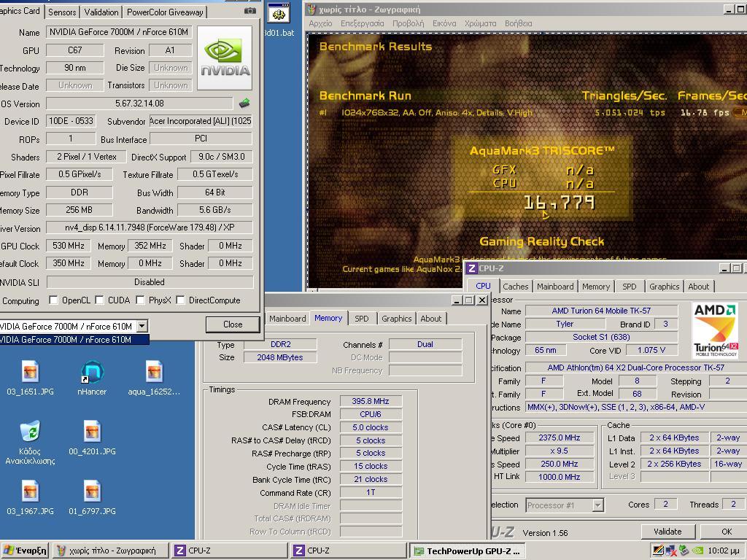Click the AMD Turion 64 X2 logo
Image resolution: width=747 pixels, height=560 pixels.
tap(715, 330)
